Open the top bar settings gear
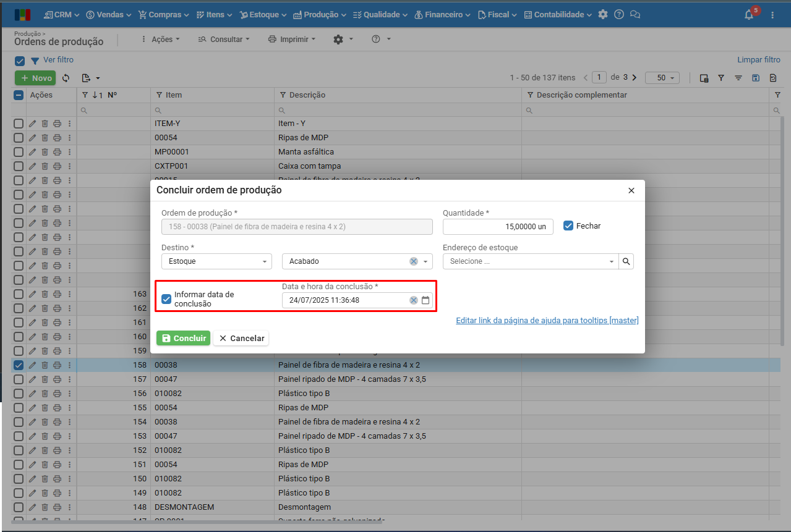Viewport: 791px width, 532px height. [x=603, y=14]
